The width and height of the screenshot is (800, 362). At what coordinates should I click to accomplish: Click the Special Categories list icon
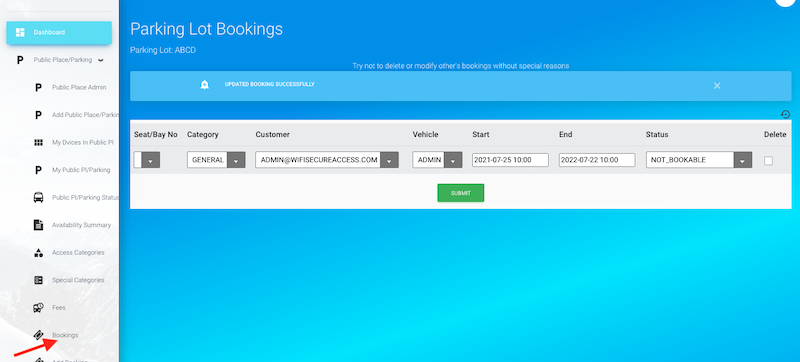point(38,280)
